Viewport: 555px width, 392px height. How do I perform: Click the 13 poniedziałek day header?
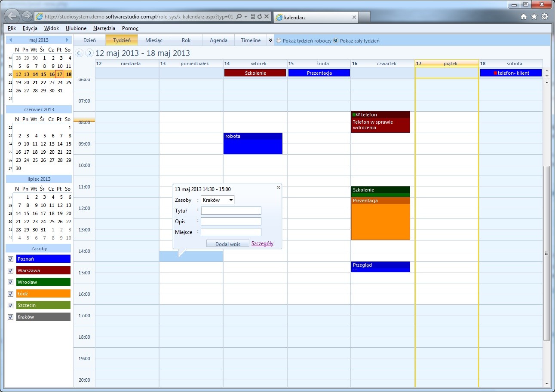(191, 64)
